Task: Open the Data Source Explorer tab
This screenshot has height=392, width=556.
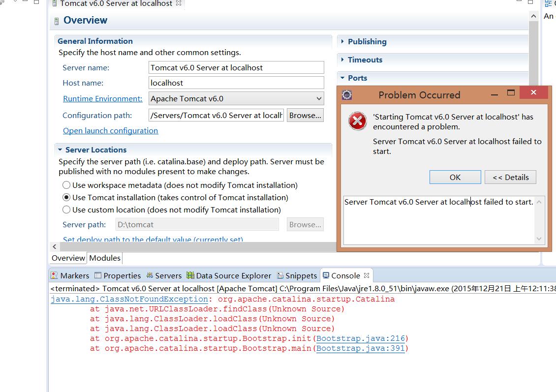Action: pyautogui.click(x=229, y=276)
